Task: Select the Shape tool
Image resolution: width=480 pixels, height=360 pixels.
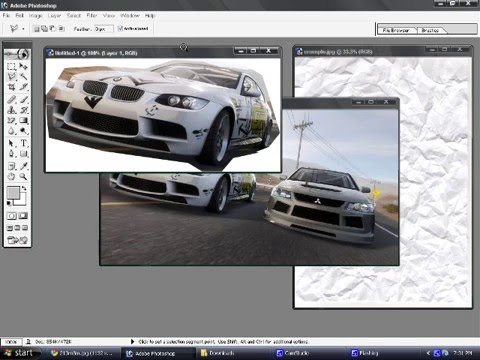Action: [x=23, y=154]
